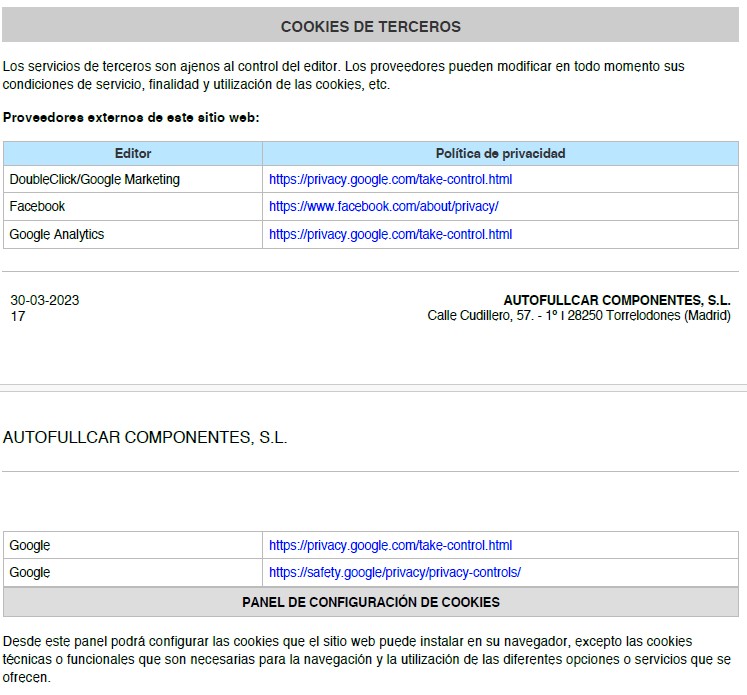Click the date '30-03-2023'
Image resolution: width=747 pixels, height=695 pixels.
45,300
